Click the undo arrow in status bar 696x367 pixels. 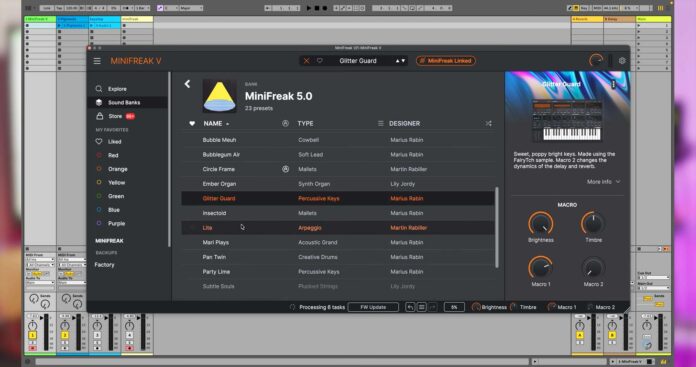pyautogui.click(x=410, y=307)
